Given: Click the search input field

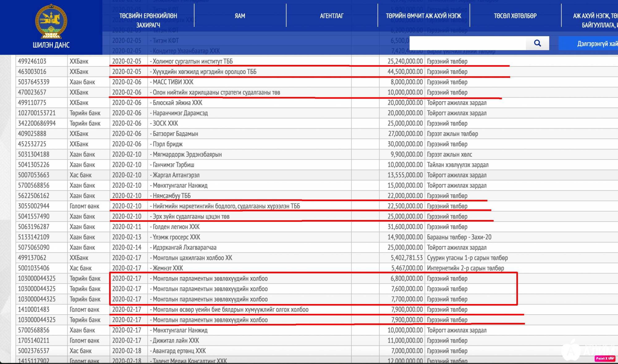Looking at the screenshot, I should pos(468,43).
